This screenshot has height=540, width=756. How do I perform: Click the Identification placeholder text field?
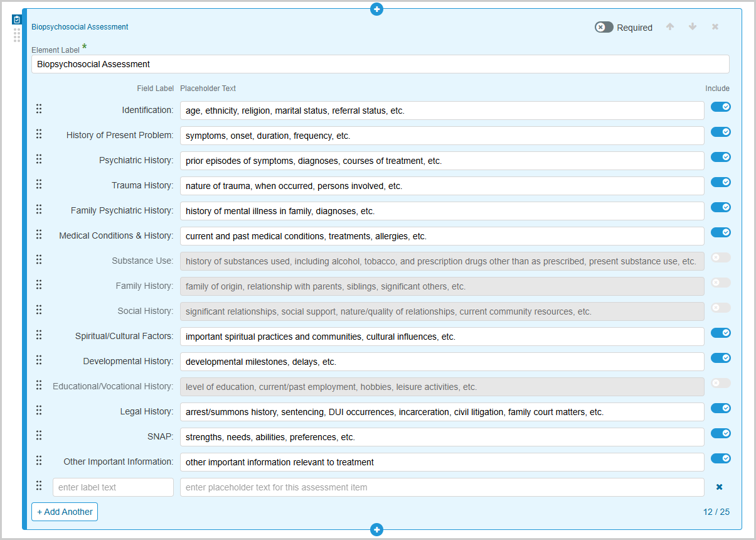pyautogui.click(x=442, y=111)
